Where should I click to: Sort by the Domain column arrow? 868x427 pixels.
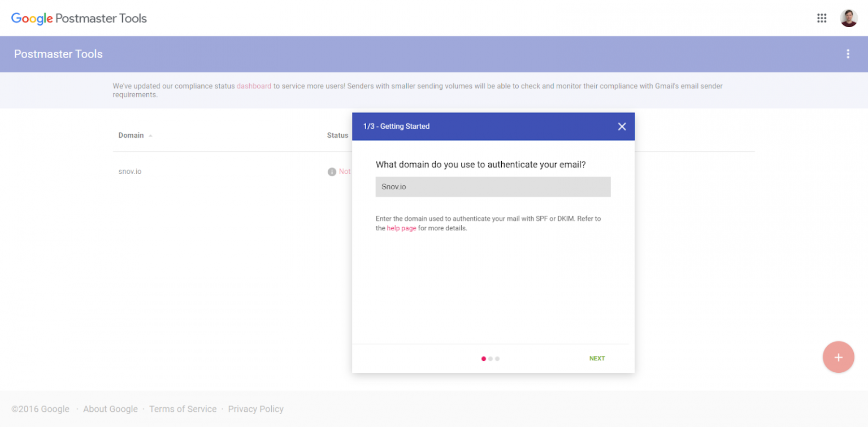(x=151, y=136)
